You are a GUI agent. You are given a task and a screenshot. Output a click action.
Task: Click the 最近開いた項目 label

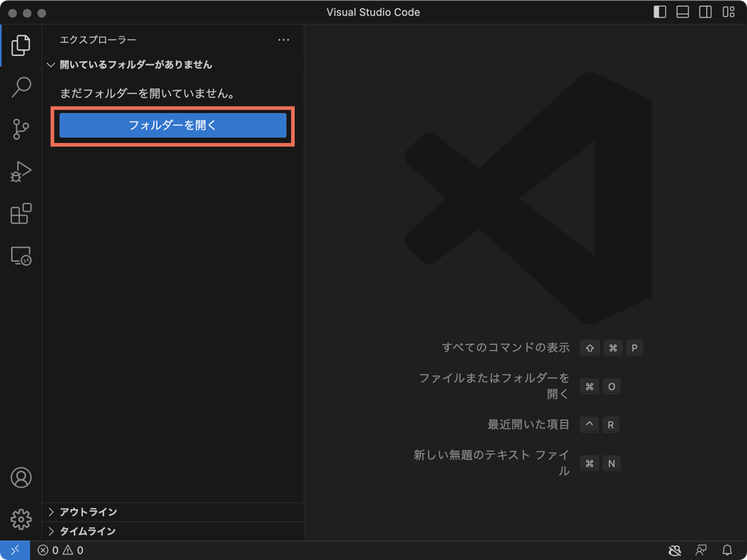coord(529,424)
